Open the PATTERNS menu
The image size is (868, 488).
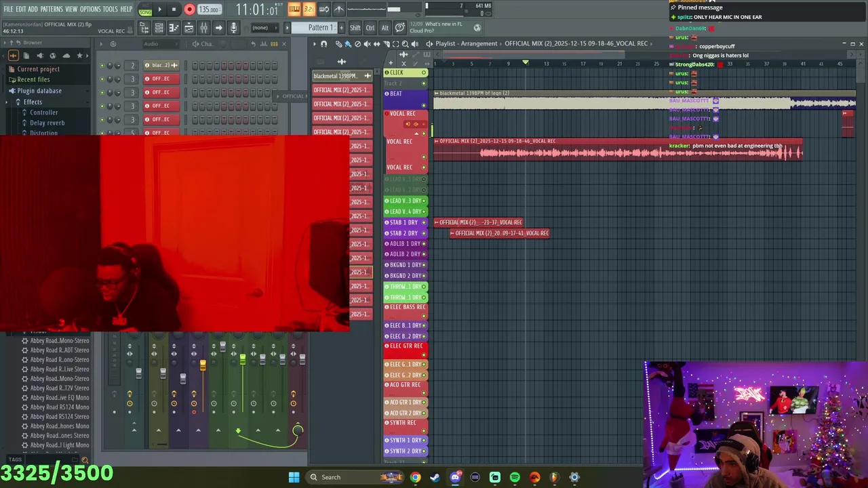(52, 9)
